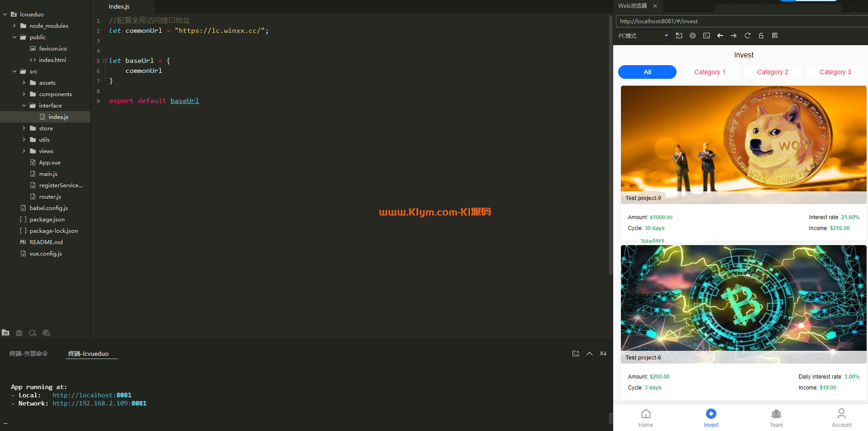This screenshot has width=868, height=431.
Task: Expand the components folder
Action: click(24, 94)
